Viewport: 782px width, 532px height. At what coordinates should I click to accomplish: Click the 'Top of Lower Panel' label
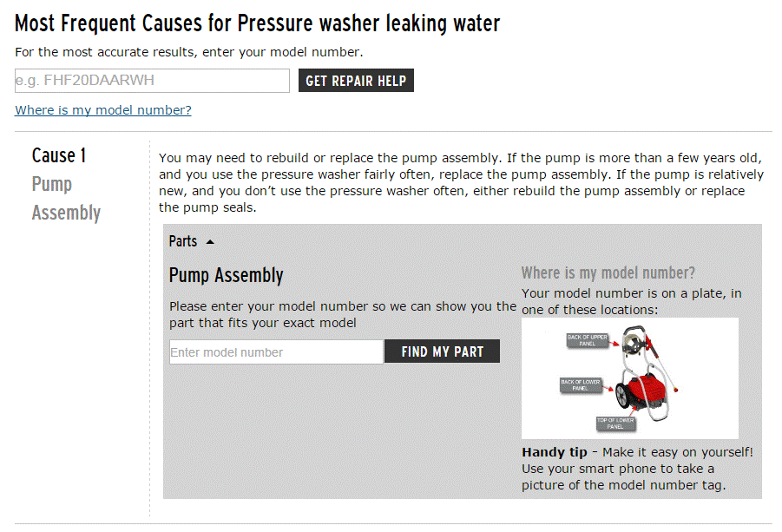[615, 424]
